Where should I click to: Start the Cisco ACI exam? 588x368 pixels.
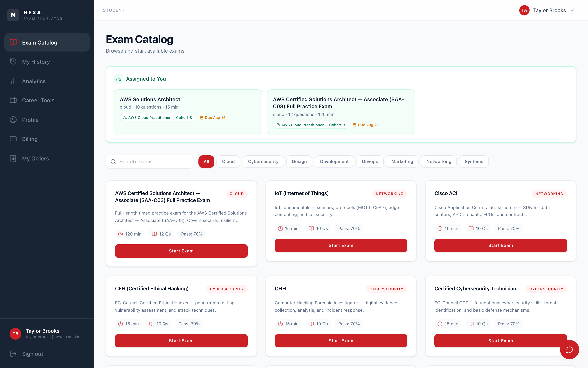coord(501,245)
